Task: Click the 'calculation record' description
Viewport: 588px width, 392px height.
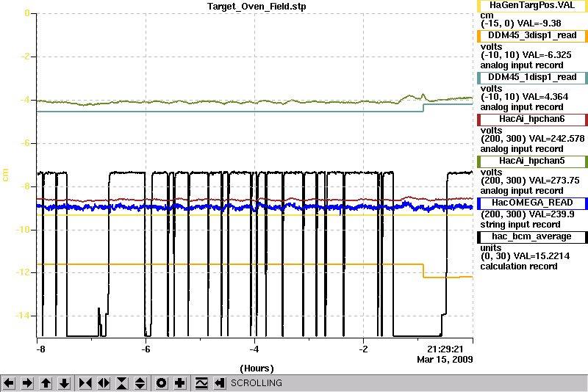Action: pos(519,266)
